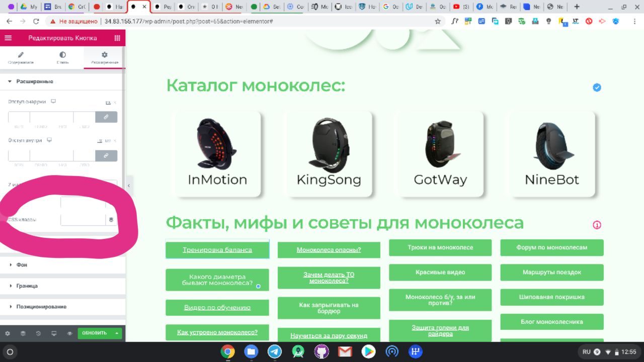Click Трюки на моноколесе button
The width and height of the screenshot is (644, 362).
point(440,247)
